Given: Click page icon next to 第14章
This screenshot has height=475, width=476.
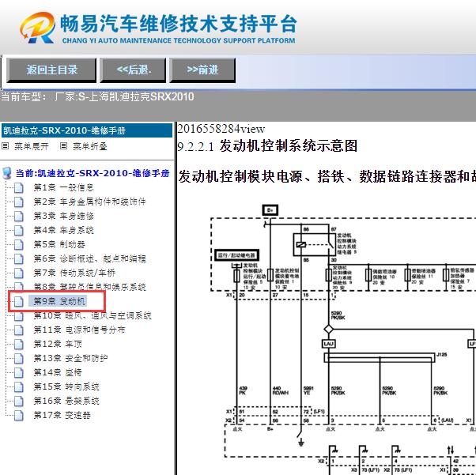Looking at the screenshot, I should point(19,373).
